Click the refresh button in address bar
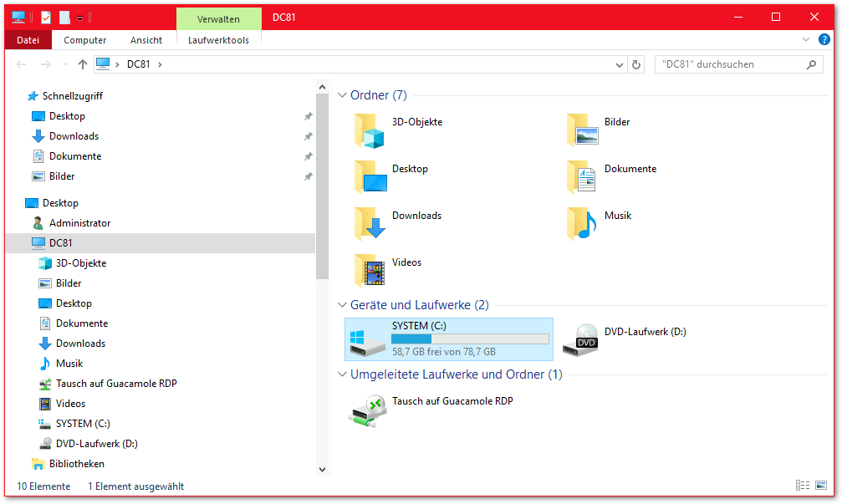 pos(637,64)
